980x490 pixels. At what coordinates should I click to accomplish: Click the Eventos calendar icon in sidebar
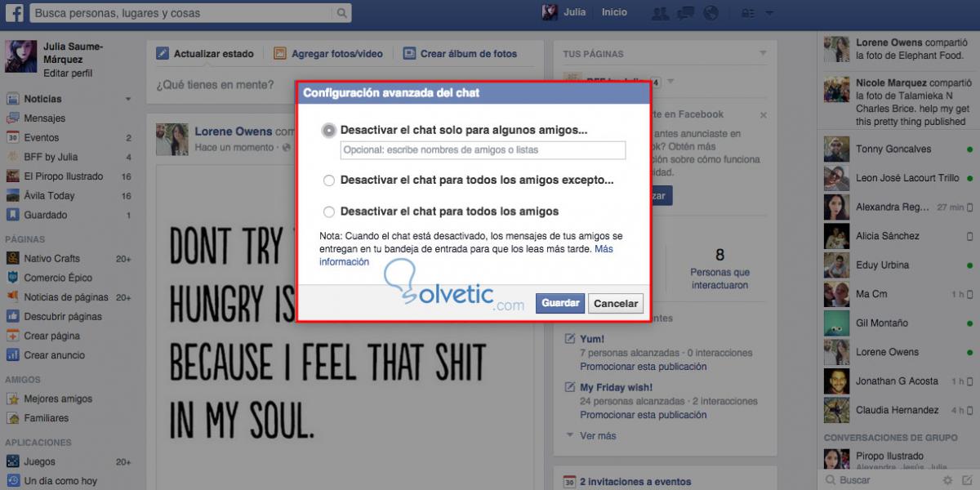click(13, 138)
